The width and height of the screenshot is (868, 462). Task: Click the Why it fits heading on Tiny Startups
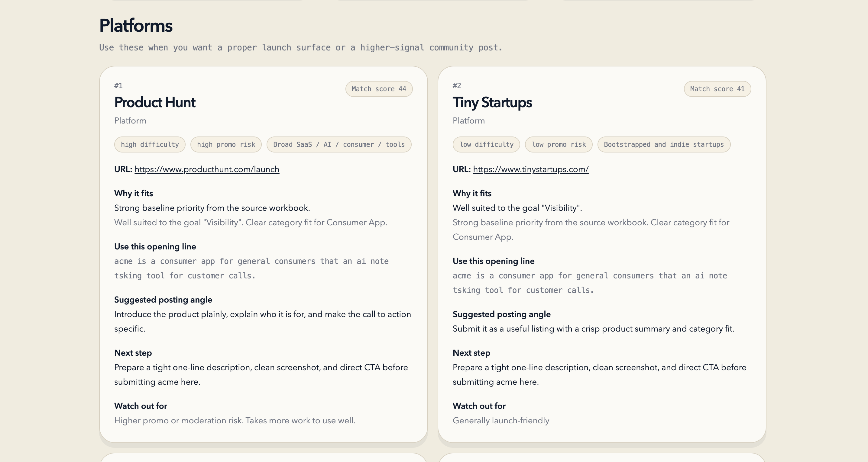pyautogui.click(x=472, y=193)
